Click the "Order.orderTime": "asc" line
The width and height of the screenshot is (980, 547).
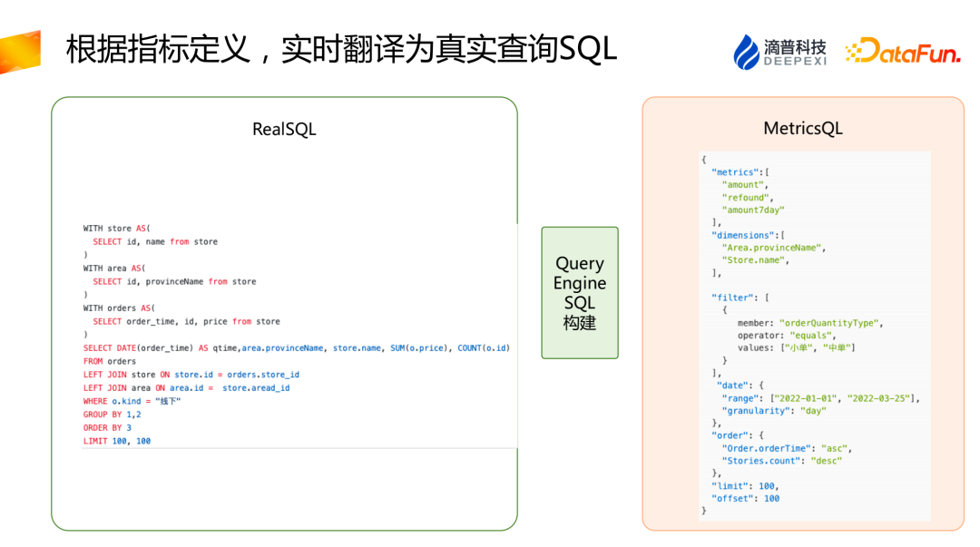point(787,448)
